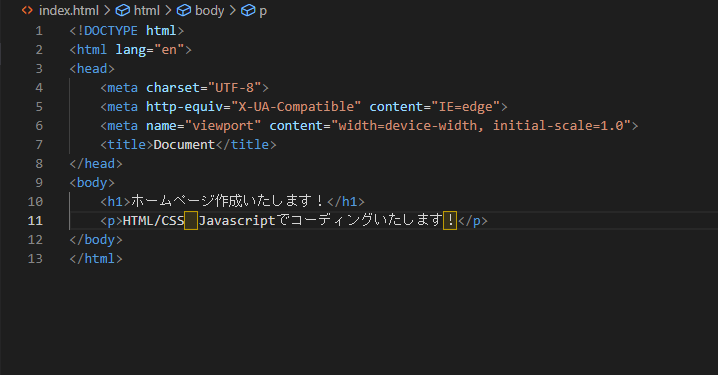The height and width of the screenshot is (375, 718).
Task: Click the cube icon before body breadcrumb
Action: [184, 11]
